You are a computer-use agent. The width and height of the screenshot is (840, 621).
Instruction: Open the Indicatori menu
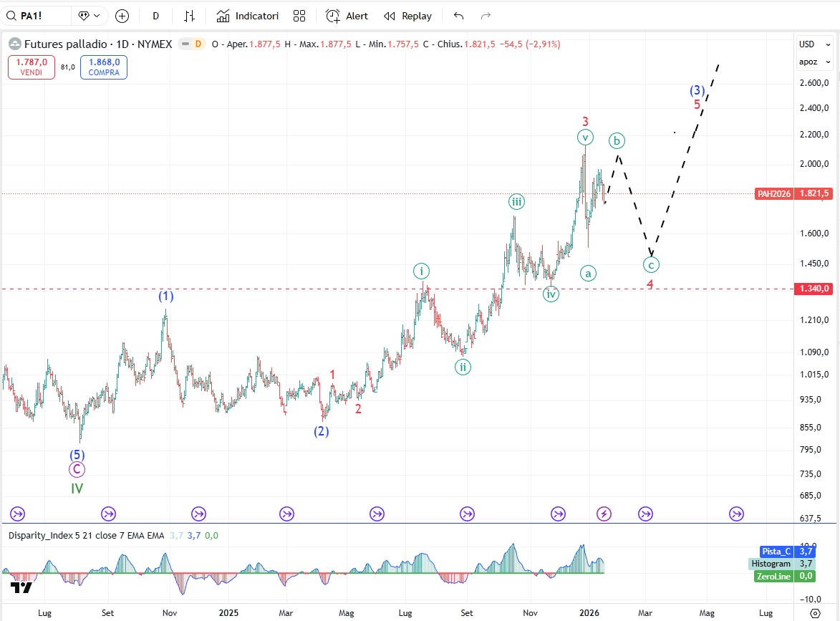[247, 16]
